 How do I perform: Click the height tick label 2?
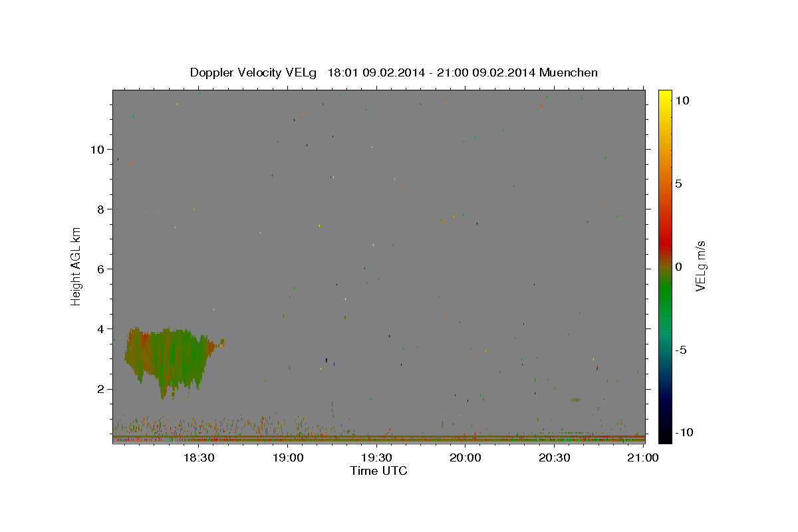[100, 389]
